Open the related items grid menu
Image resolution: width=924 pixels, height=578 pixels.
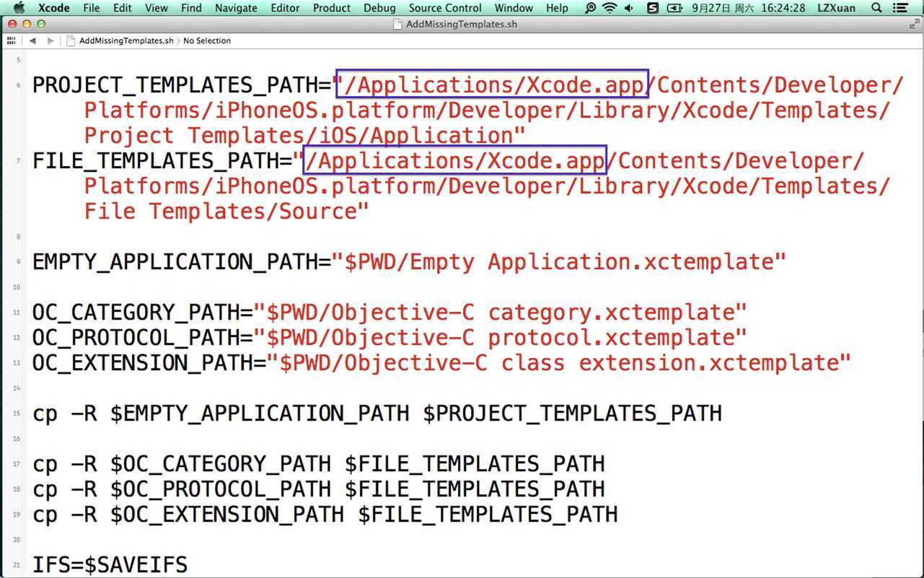tap(11, 41)
